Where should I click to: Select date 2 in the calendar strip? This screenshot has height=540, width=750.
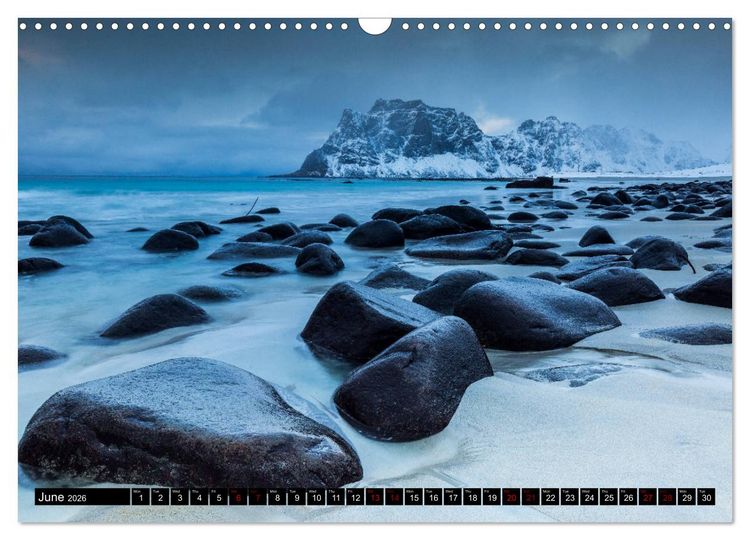[x=160, y=496]
